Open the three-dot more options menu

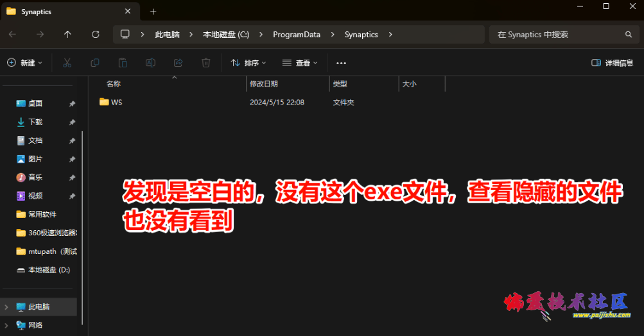pyautogui.click(x=341, y=63)
